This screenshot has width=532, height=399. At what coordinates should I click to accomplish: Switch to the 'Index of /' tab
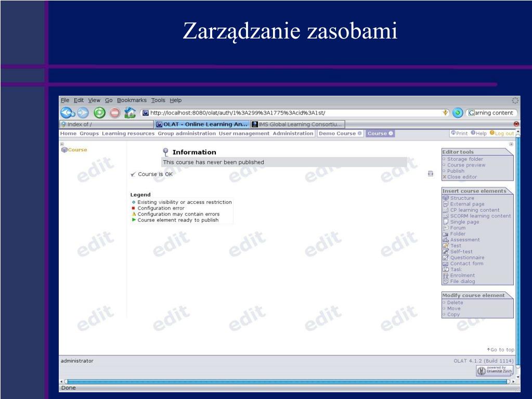coord(106,124)
